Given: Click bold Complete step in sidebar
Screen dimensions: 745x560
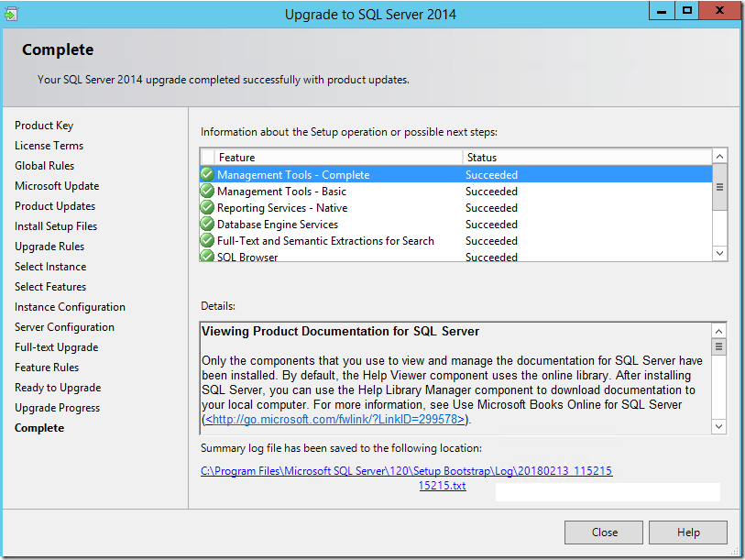Looking at the screenshot, I should point(39,428).
